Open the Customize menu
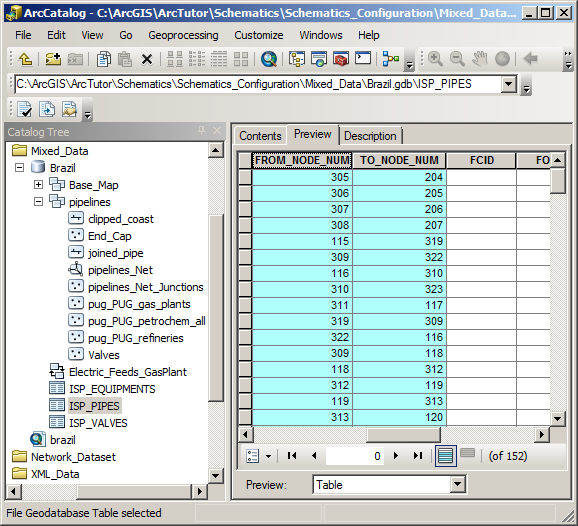Image resolution: width=578 pixels, height=526 pixels. tap(259, 35)
